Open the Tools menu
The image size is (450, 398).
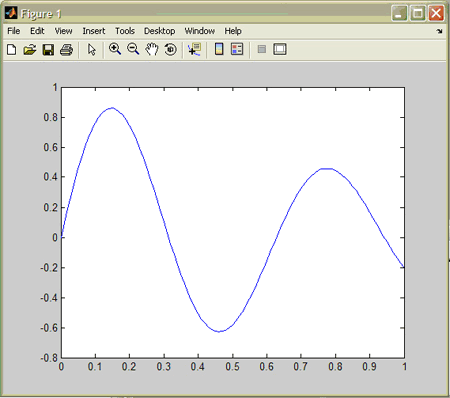click(x=125, y=31)
